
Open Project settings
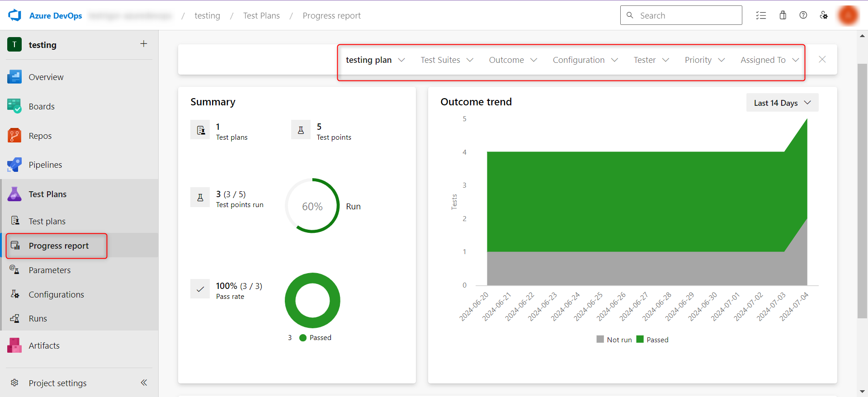coord(57,383)
